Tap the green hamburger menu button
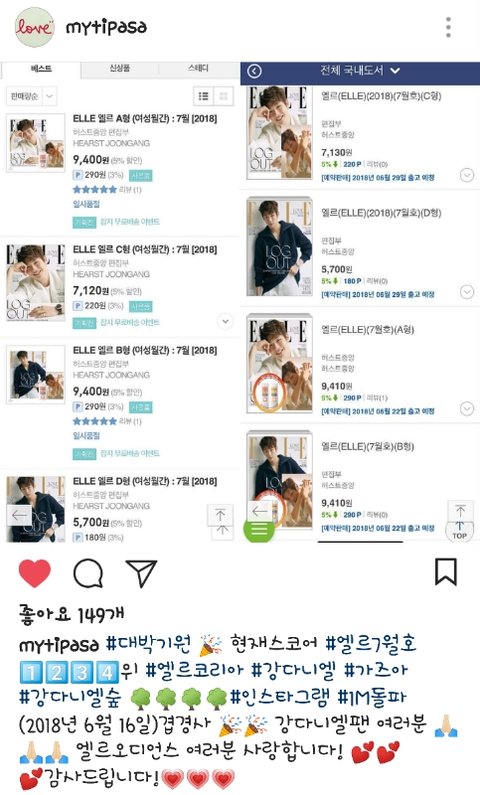 click(259, 529)
